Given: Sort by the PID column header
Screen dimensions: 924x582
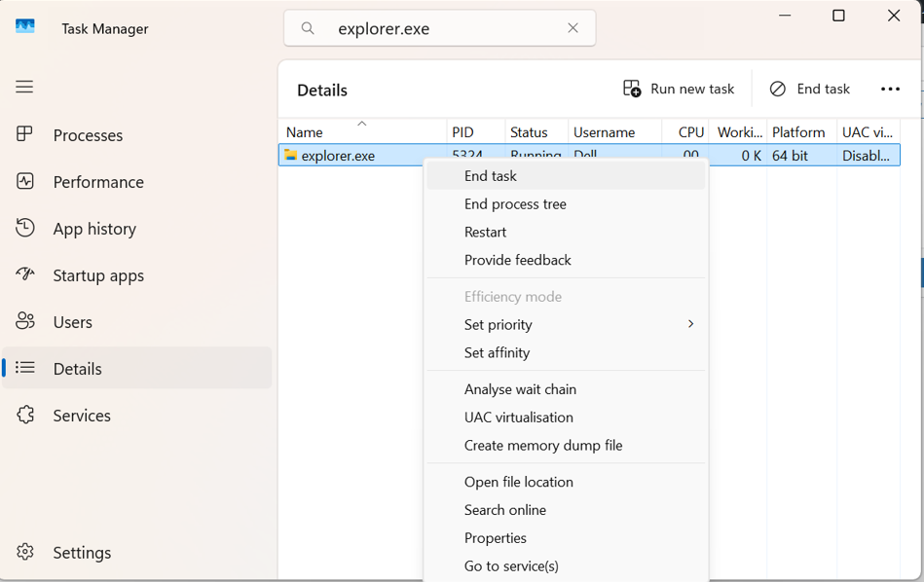Looking at the screenshot, I should (x=475, y=132).
